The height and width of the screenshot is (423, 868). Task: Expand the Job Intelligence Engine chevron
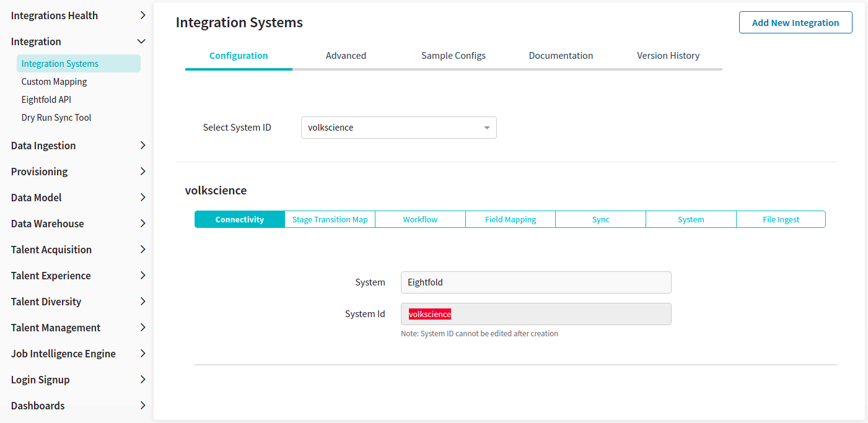142,354
